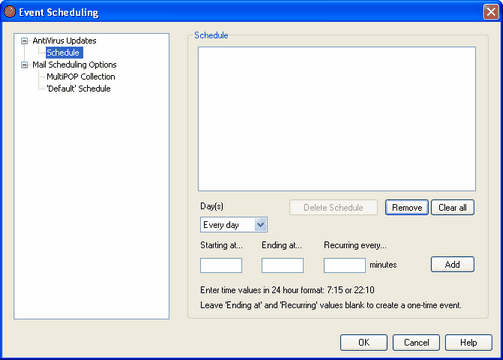Click the Clear all button
This screenshot has height=360, width=503.
click(x=452, y=207)
